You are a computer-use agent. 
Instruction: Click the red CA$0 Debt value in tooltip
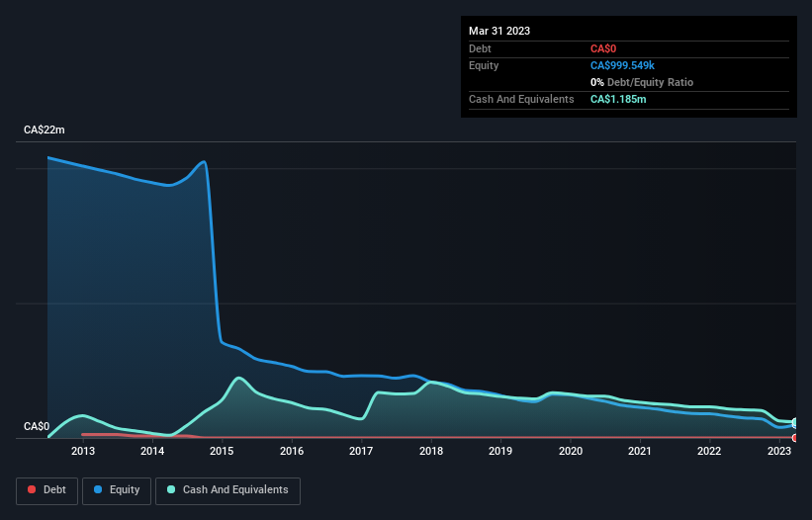(603, 48)
